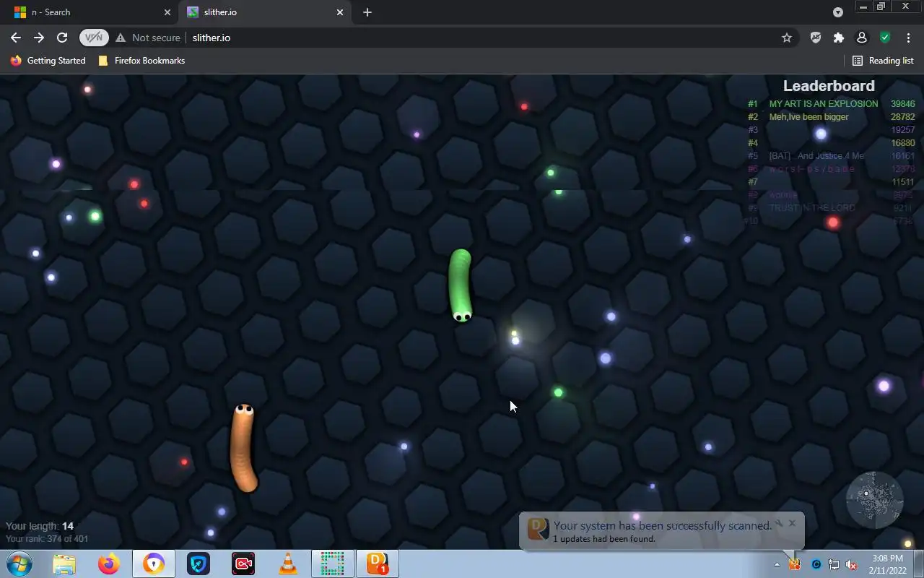The width and height of the screenshot is (924, 578).
Task: Click the orange snake's head
Action: pyautogui.click(x=245, y=410)
